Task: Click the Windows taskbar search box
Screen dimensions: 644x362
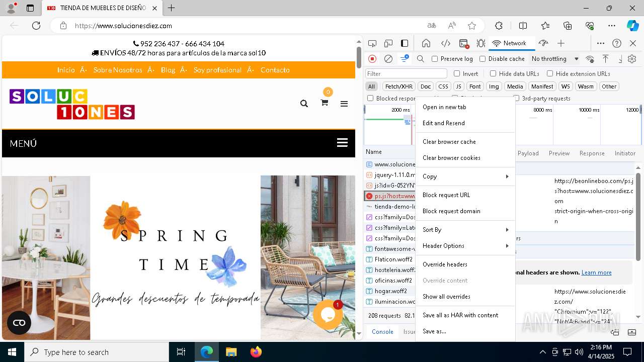Action: (97, 352)
